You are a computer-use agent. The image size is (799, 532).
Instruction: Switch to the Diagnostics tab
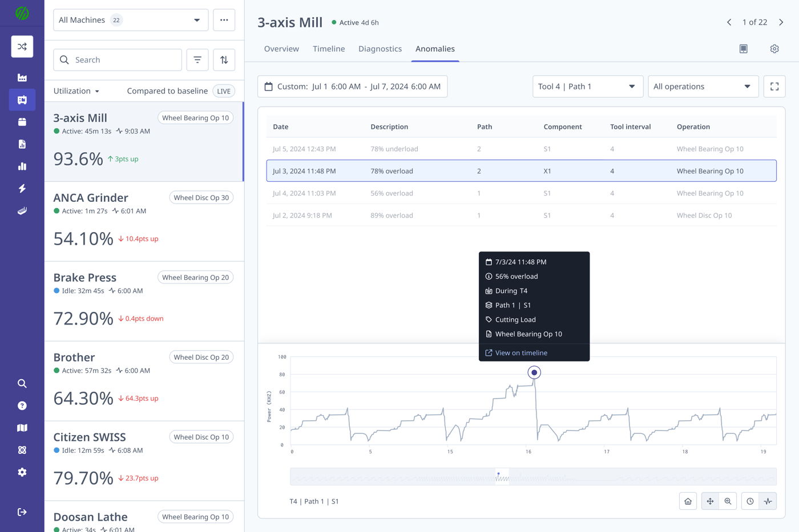click(x=380, y=48)
